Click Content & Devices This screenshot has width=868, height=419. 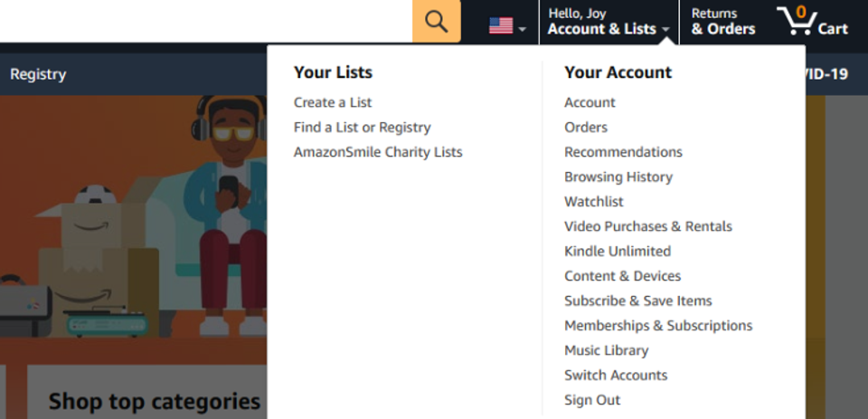pyautogui.click(x=622, y=276)
